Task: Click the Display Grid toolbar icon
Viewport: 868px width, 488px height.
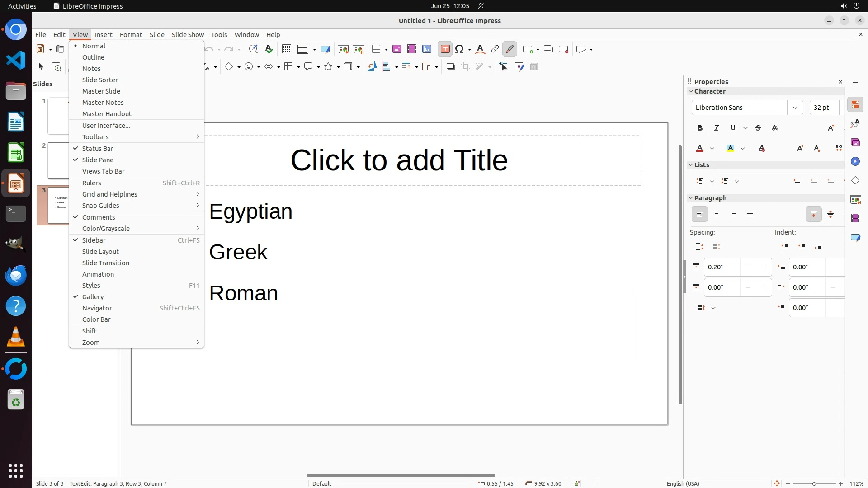Action: 286,49
